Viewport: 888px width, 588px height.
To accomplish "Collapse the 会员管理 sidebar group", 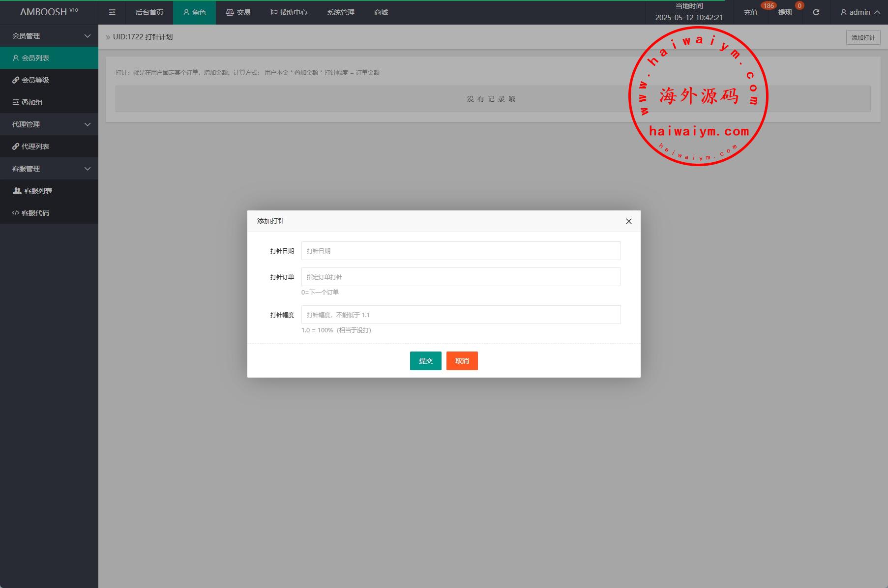I will (x=49, y=36).
